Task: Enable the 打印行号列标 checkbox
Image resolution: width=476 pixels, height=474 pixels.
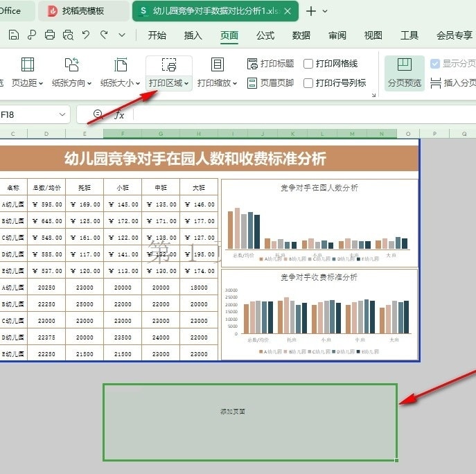Action: [308, 83]
